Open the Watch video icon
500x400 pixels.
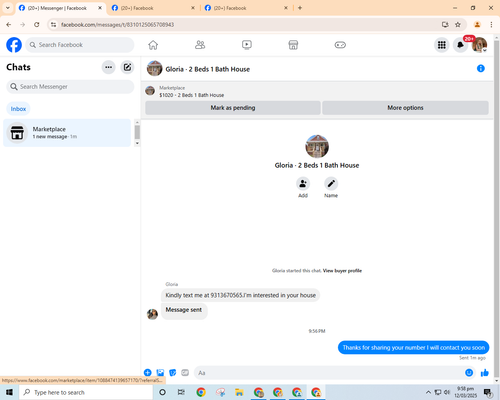click(x=247, y=45)
